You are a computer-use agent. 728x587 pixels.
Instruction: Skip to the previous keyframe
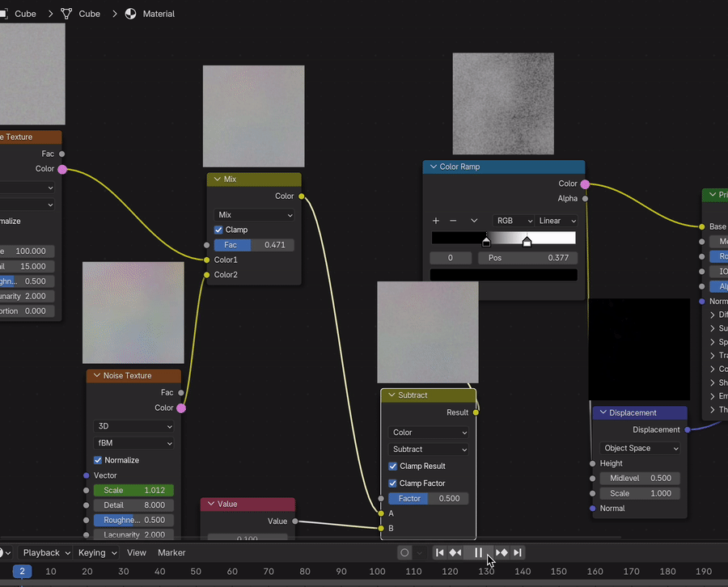(455, 552)
